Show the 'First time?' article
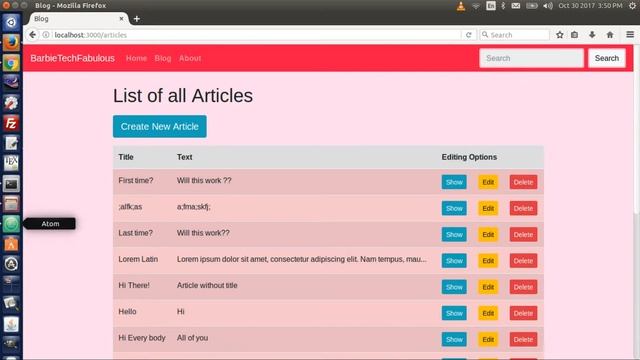640x360 pixels. click(454, 182)
